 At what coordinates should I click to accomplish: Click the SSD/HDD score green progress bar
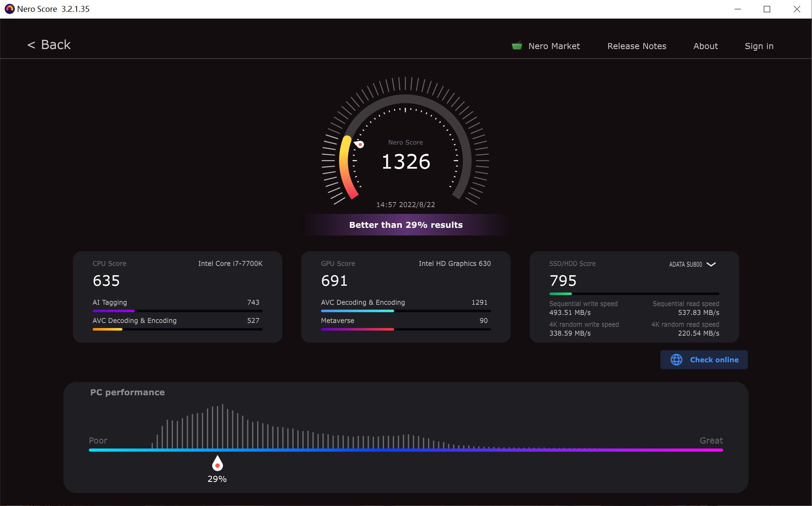[x=561, y=294]
